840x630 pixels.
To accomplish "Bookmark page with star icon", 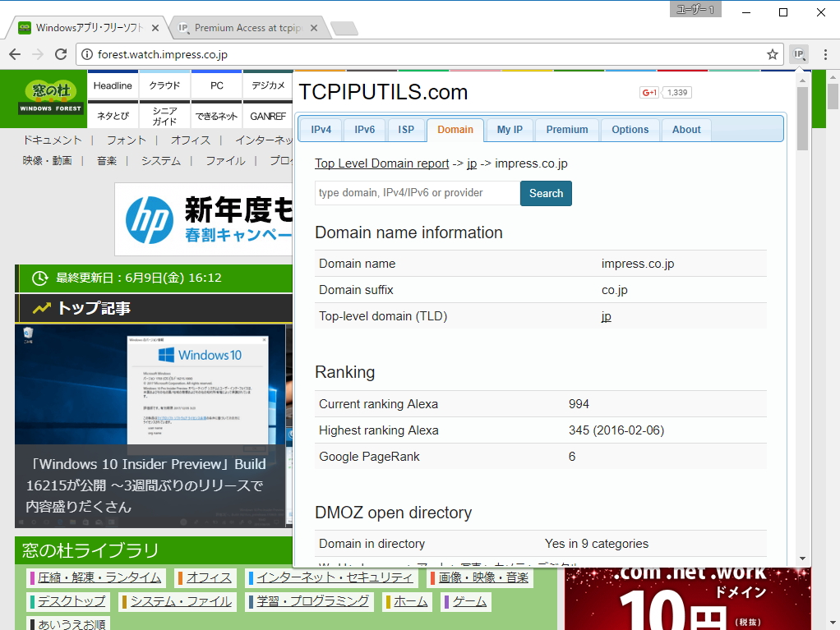I will pyautogui.click(x=772, y=54).
